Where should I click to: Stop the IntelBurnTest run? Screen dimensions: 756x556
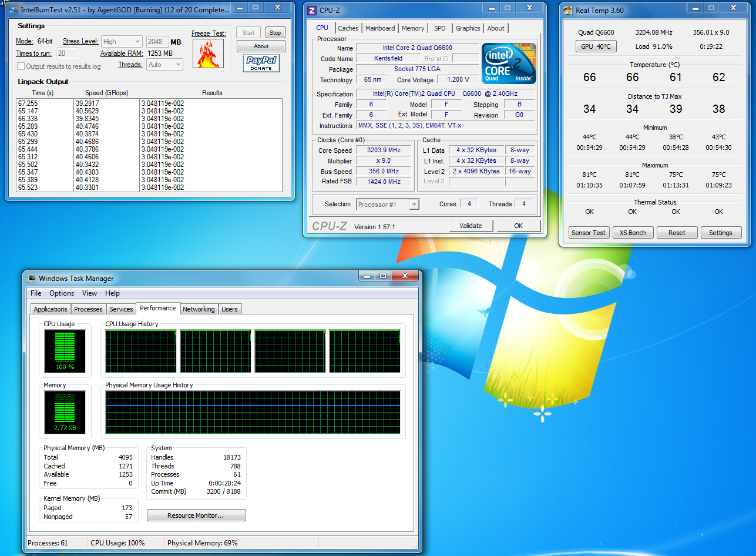[275, 33]
